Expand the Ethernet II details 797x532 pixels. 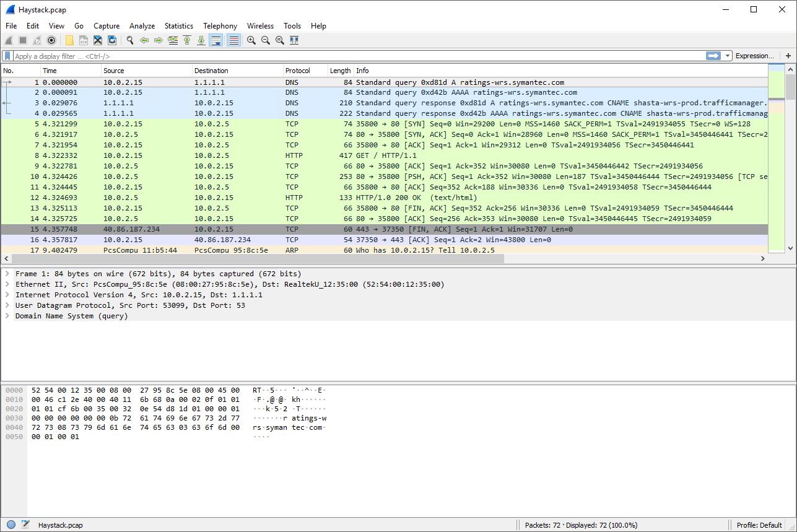point(7,284)
